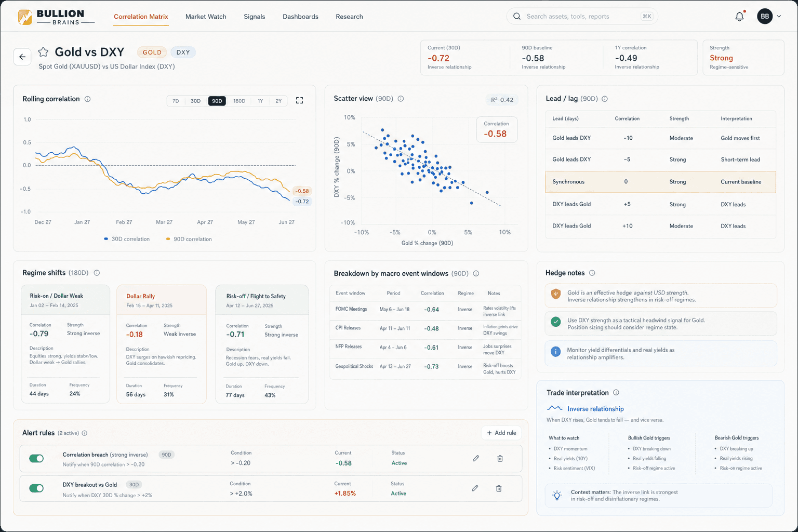The height and width of the screenshot is (532, 798).
Task: Delete the DXY breakout vs Gold rule
Action: point(499,488)
